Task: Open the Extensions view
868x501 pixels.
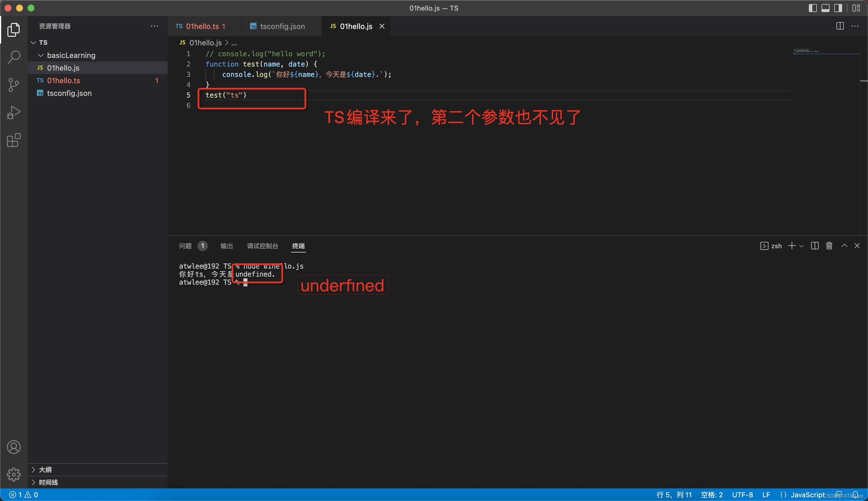Action: [14, 140]
